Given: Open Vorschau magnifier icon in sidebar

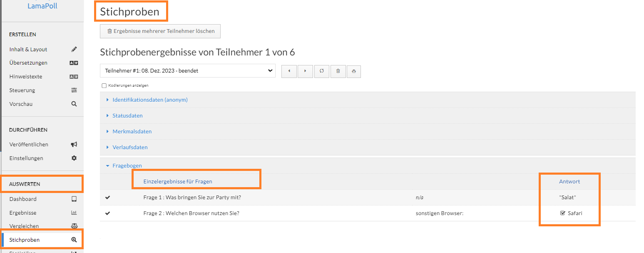Looking at the screenshot, I should tap(74, 104).
